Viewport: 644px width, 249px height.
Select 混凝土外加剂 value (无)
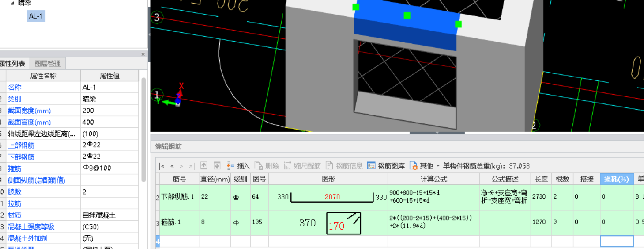point(109,238)
